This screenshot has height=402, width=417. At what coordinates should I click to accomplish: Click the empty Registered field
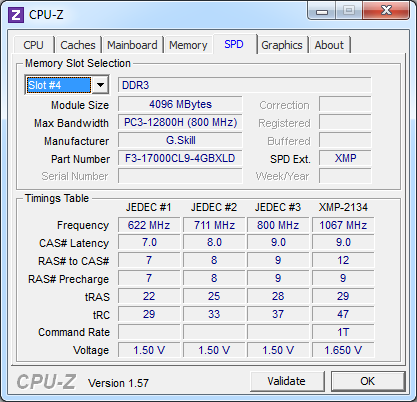coord(345,122)
